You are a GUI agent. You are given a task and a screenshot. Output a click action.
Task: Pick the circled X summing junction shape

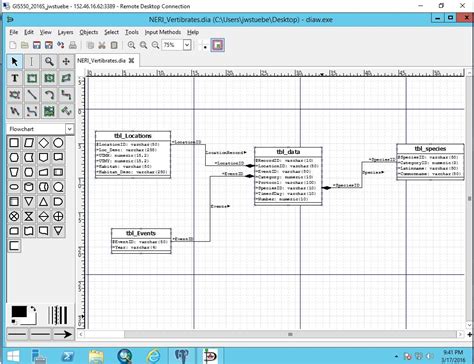coord(14,216)
